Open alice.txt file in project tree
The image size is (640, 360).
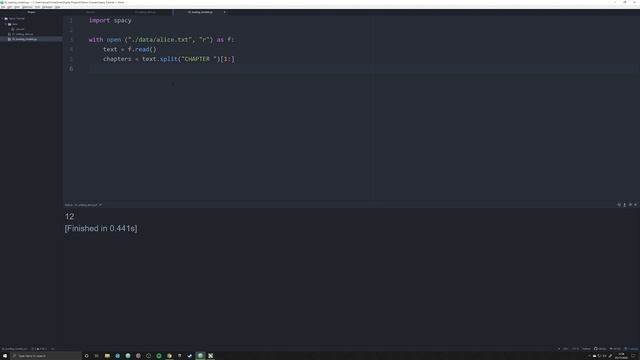pos(20,29)
